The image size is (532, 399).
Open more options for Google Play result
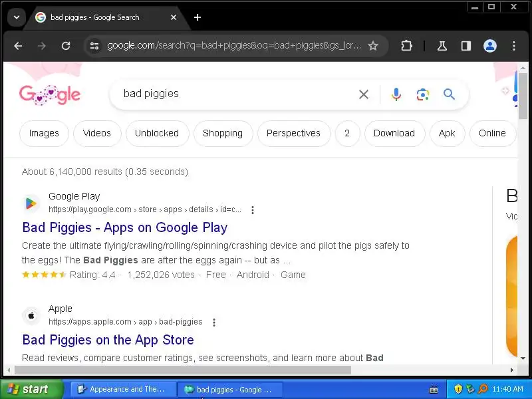[x=253, y=210]
